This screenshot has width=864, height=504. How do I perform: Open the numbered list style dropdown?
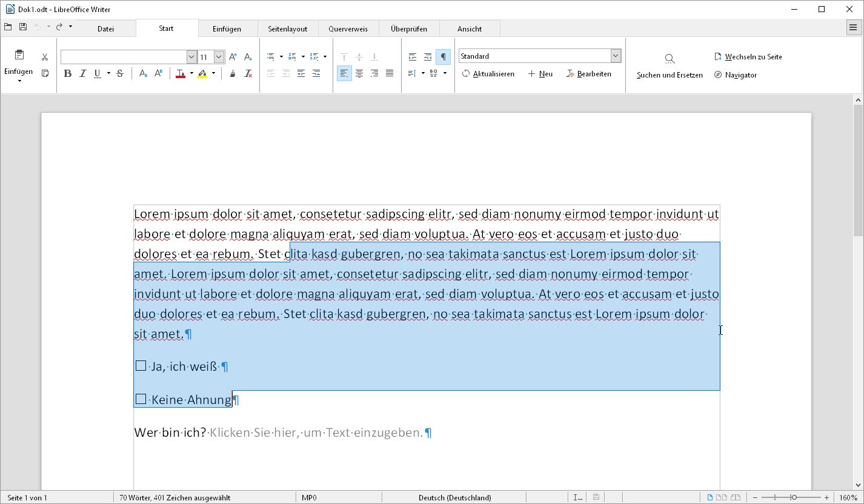pyautogui.click(x=303, y=57)
